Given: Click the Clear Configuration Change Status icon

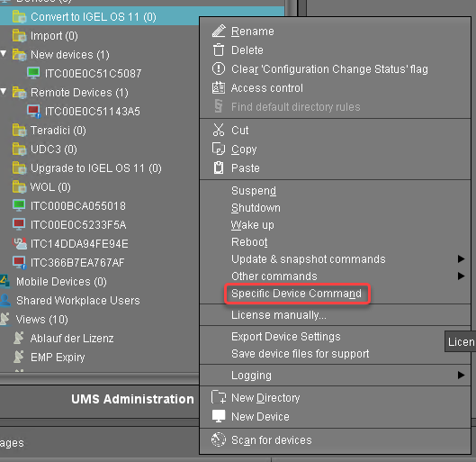Looking at the screenshot, I should (x=219, y=69).
